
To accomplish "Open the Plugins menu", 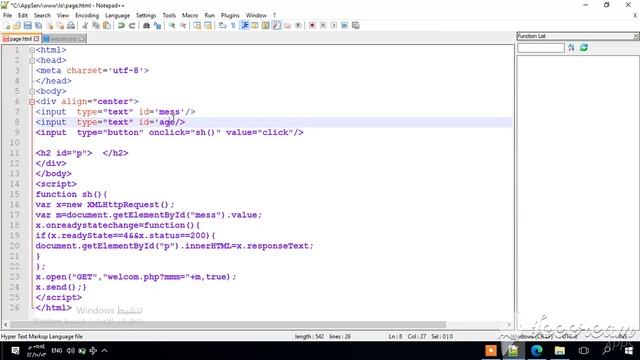I will (x=230, y=16).
